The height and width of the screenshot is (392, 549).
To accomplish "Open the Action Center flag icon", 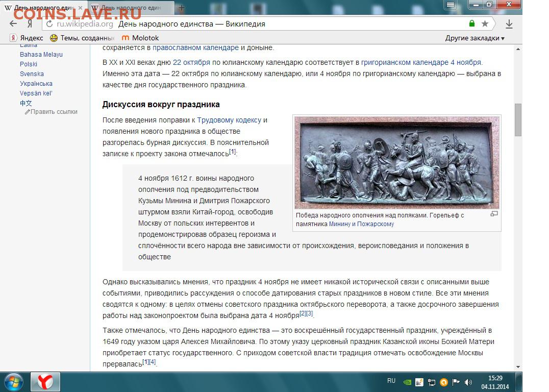I will point(456,382).
